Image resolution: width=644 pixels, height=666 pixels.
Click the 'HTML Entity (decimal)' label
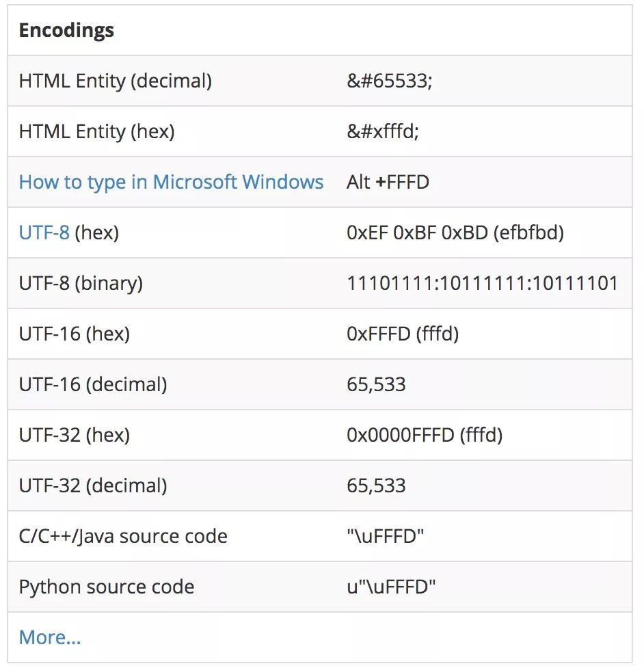[116, 81]
